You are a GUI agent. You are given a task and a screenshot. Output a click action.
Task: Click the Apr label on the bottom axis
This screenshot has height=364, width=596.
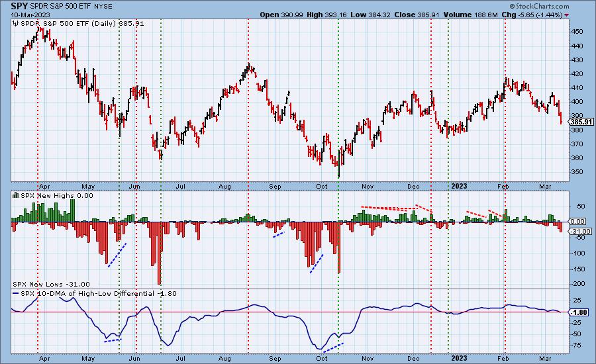click(44, 358)
